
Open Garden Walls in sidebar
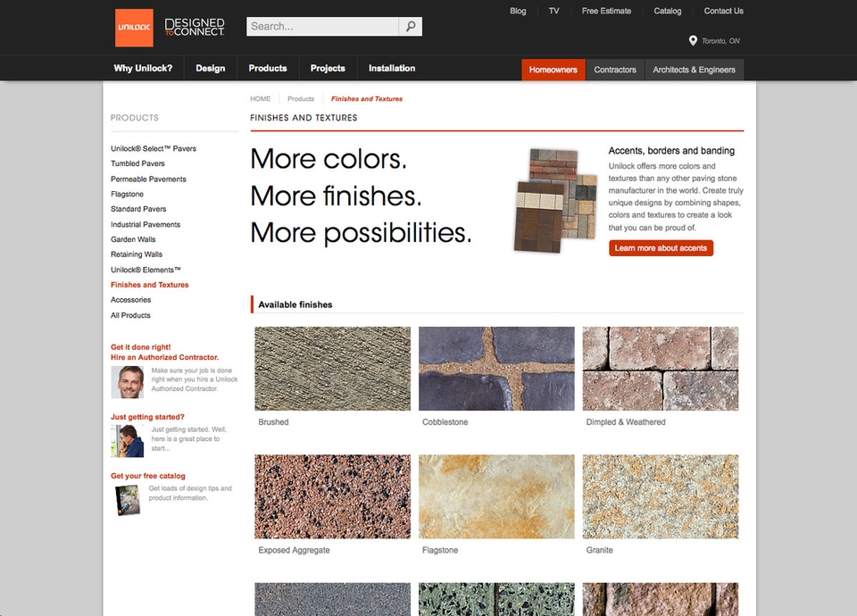[133, 239]
